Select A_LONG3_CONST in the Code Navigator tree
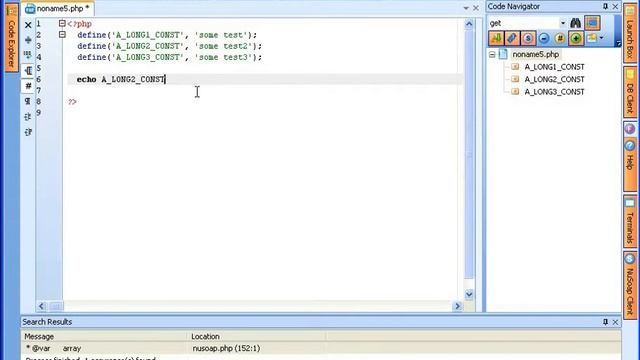 554,92
